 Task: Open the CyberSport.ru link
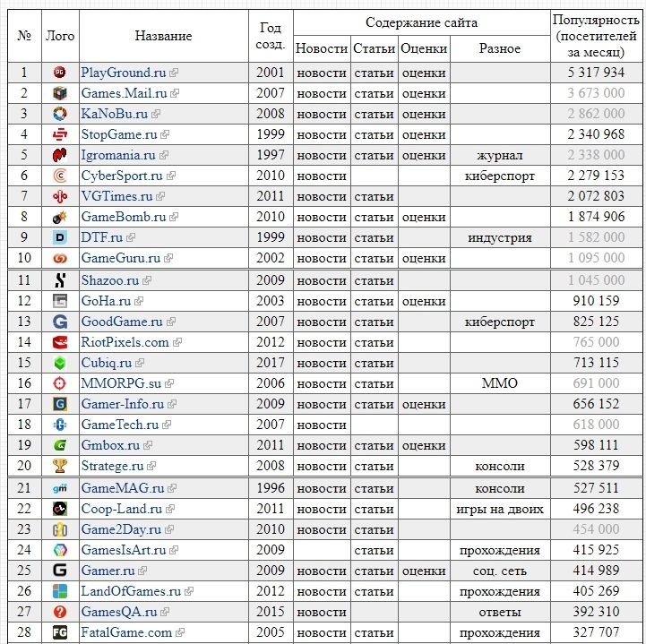point(122,176)
